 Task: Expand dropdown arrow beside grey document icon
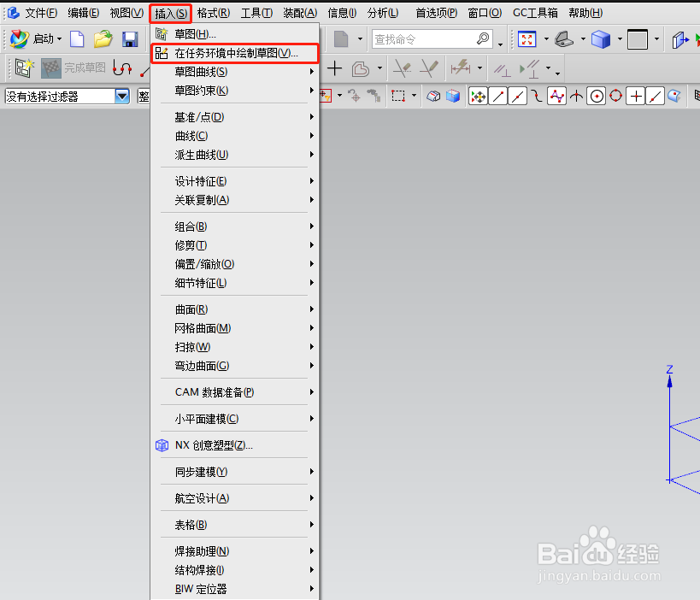click(360, 39)
